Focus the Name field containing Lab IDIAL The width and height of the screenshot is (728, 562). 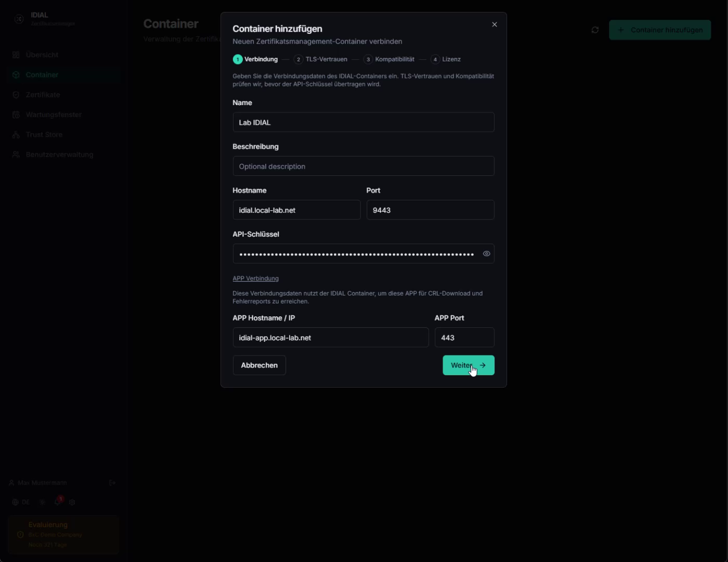363,122
